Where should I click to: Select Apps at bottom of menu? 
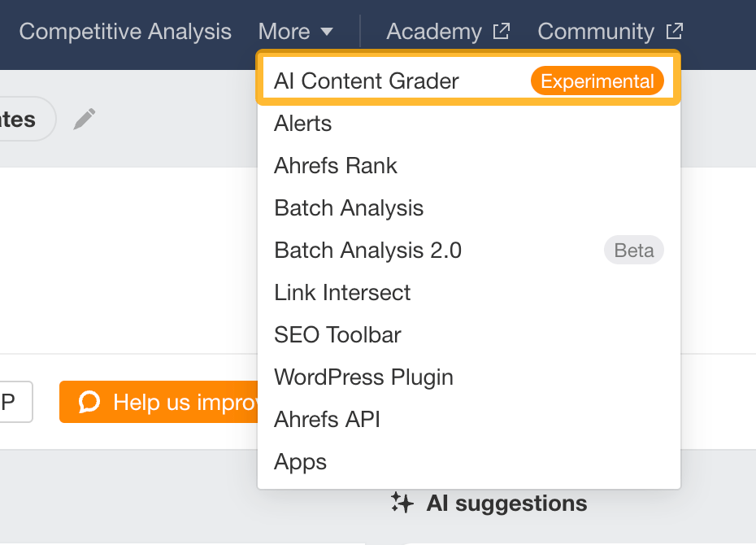[x=300, y=461]
